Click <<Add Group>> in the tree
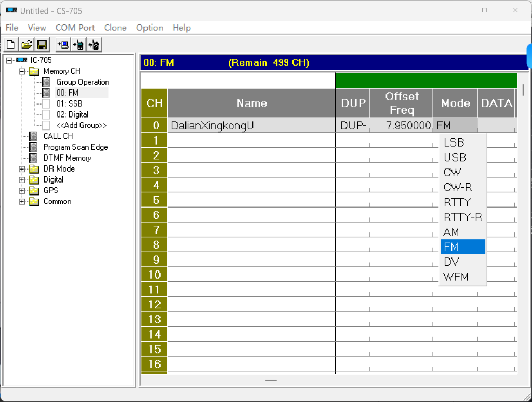Viewport: 532px width, 402px height. [82, 125]
